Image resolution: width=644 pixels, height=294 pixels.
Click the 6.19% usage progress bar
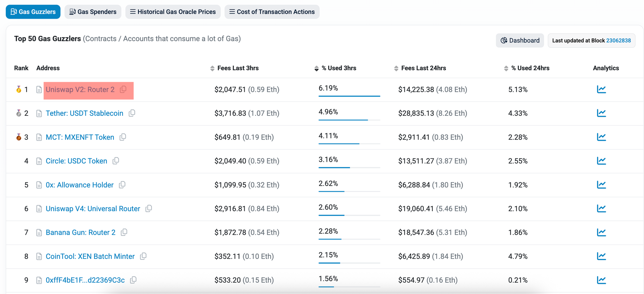[349, 96]
